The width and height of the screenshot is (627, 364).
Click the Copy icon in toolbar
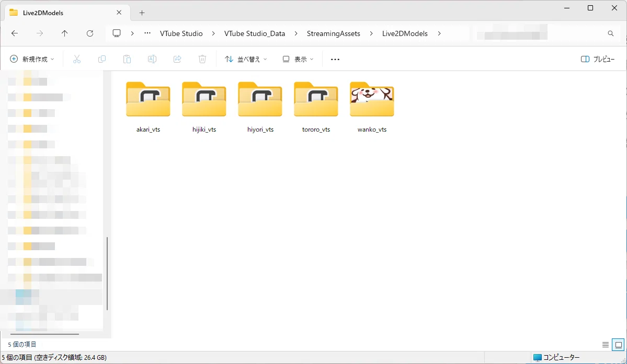102,59
